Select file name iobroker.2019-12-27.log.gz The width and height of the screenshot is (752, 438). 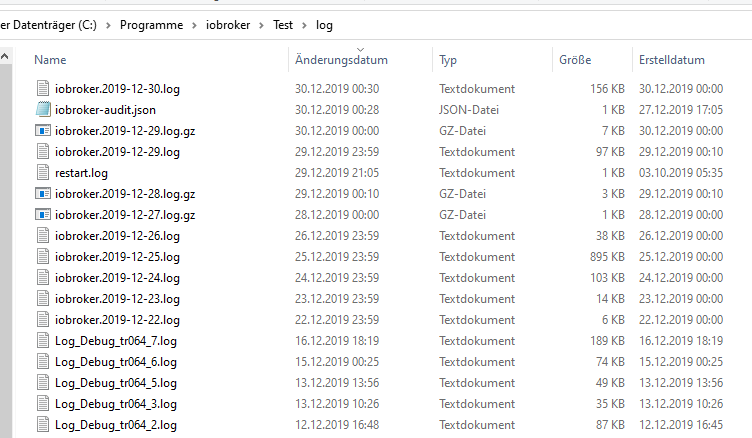[125, 215]
